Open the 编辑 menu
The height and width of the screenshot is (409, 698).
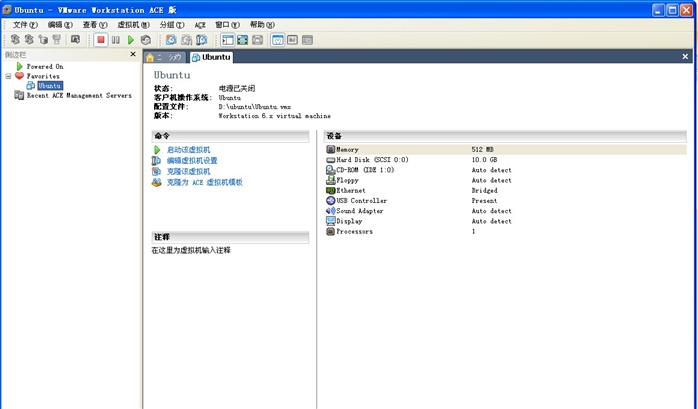point(60,25)
